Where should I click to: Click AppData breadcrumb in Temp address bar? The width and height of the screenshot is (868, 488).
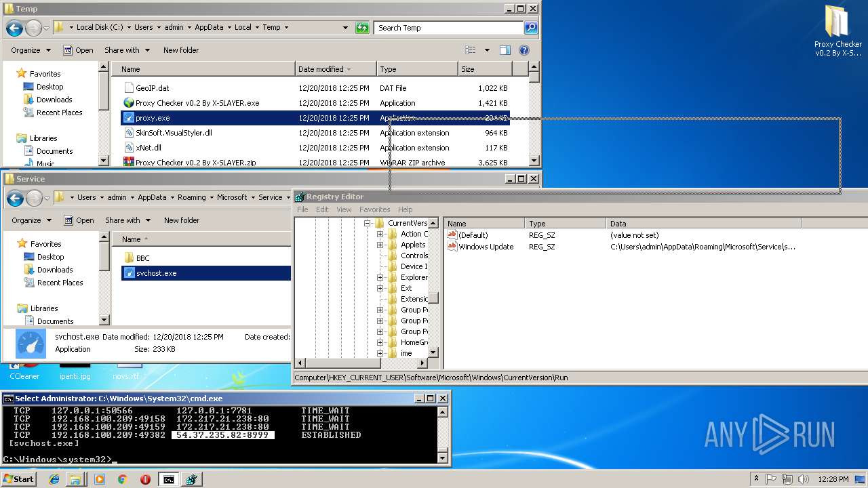[x=209, y=28]
